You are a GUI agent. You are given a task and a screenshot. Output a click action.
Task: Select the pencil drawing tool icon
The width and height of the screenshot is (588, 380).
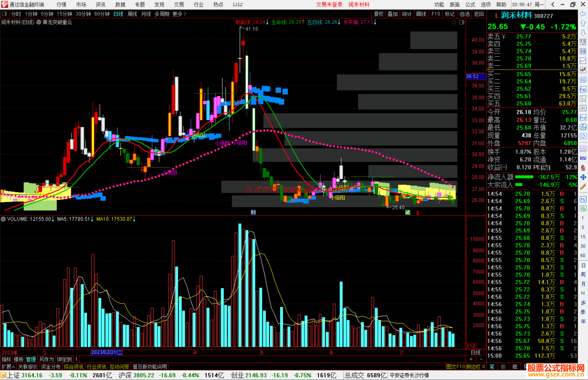[583, 187]
